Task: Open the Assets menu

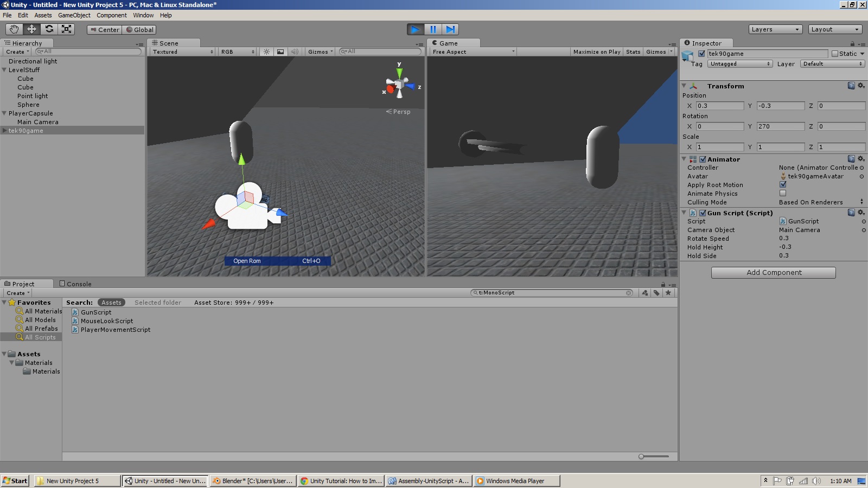Action: [43, 15]
